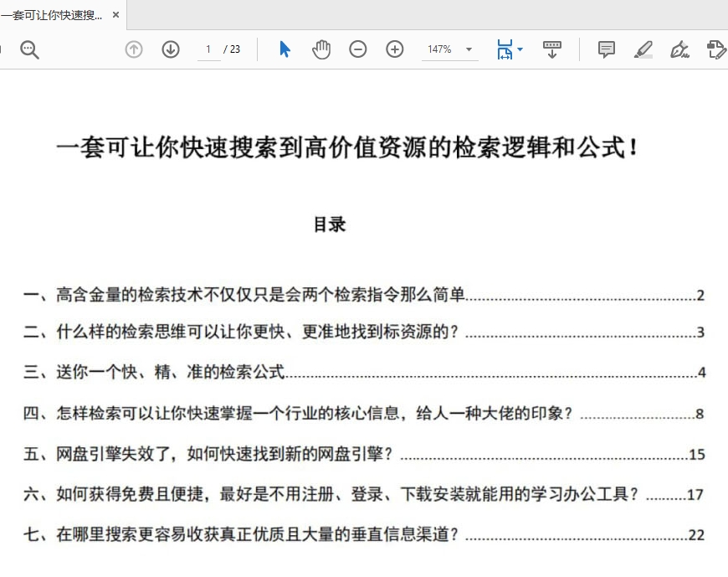This screenshot has height=577, width=728.
Task: Go to next page arrow
Action: point(171,49)
